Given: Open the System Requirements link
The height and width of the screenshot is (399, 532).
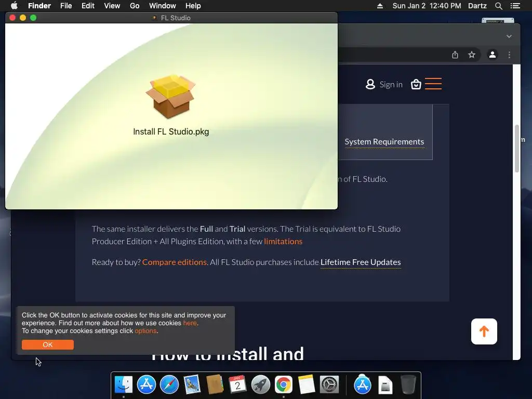Looking at the screenshot, I should pos(384,142).
